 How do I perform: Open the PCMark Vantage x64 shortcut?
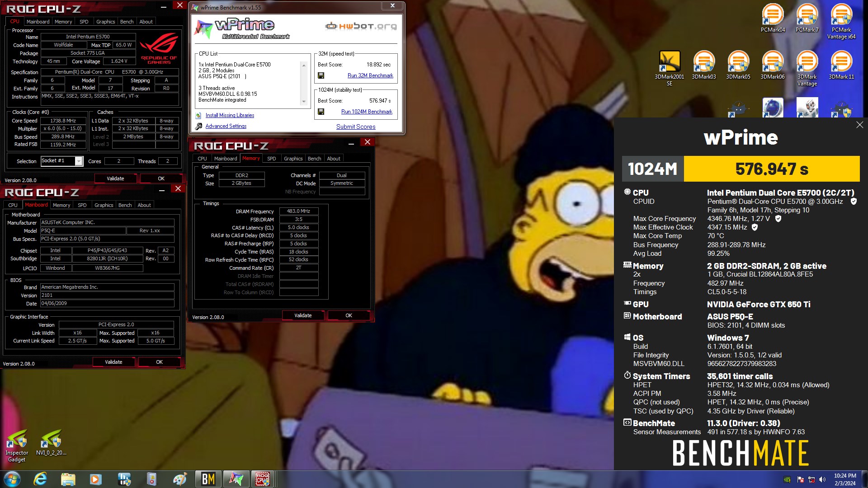[841, 21]
